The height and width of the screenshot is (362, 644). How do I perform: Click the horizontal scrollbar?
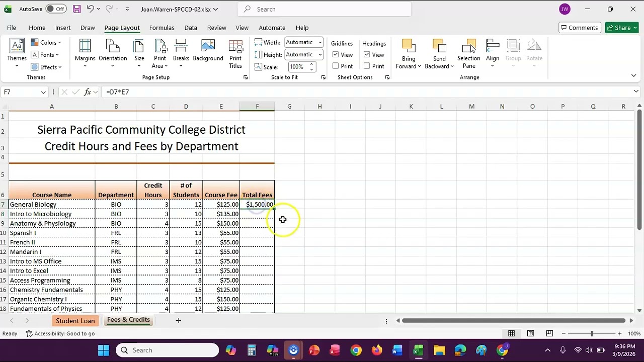pos(513,320)
